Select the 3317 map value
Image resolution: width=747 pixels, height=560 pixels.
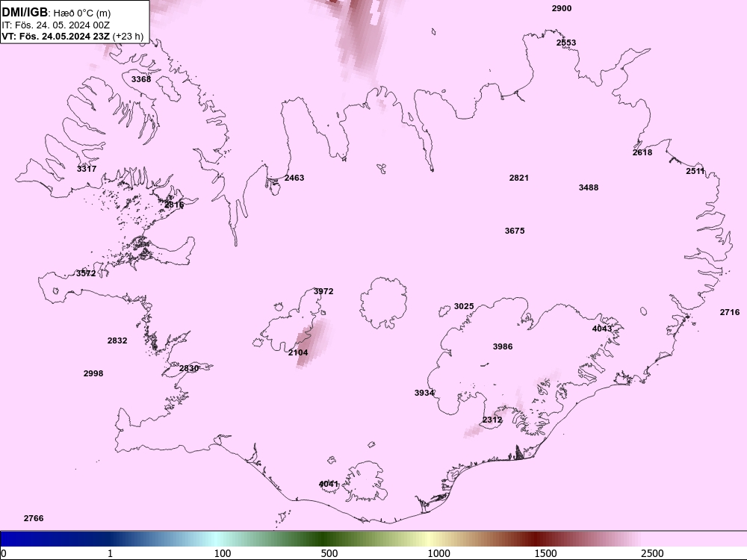pos(87,169)
